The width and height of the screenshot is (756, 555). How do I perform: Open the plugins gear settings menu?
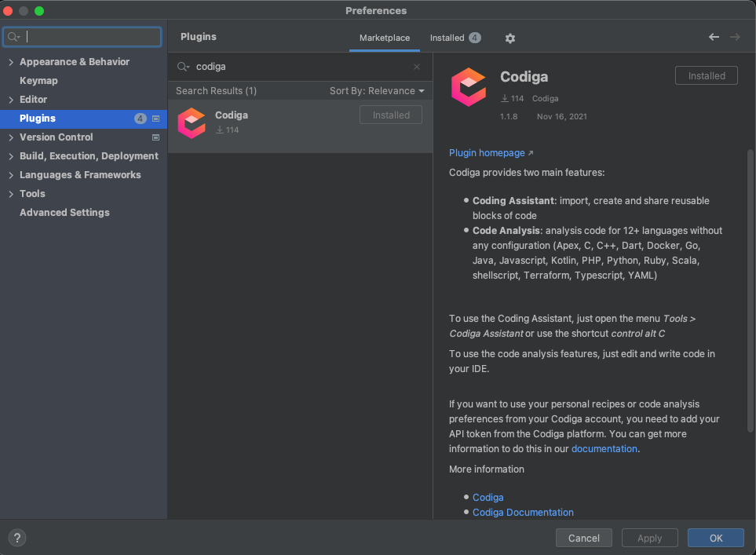click(510, 38)
